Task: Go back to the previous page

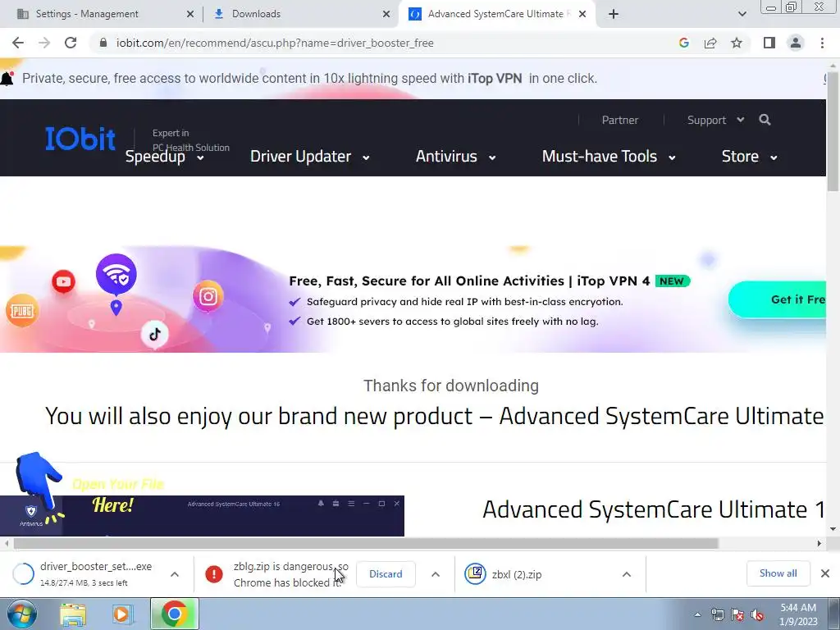Action: click(18, 43)
